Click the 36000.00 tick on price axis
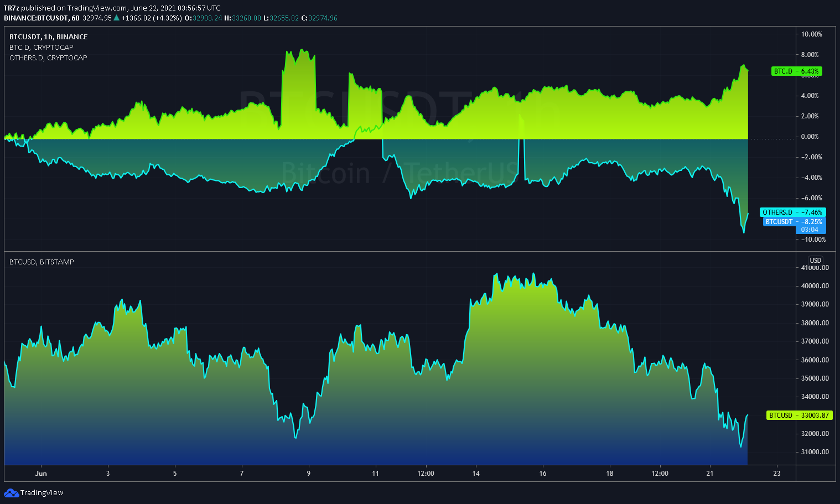The width and height of the screenshot is (840, 504). click(815, 360)
